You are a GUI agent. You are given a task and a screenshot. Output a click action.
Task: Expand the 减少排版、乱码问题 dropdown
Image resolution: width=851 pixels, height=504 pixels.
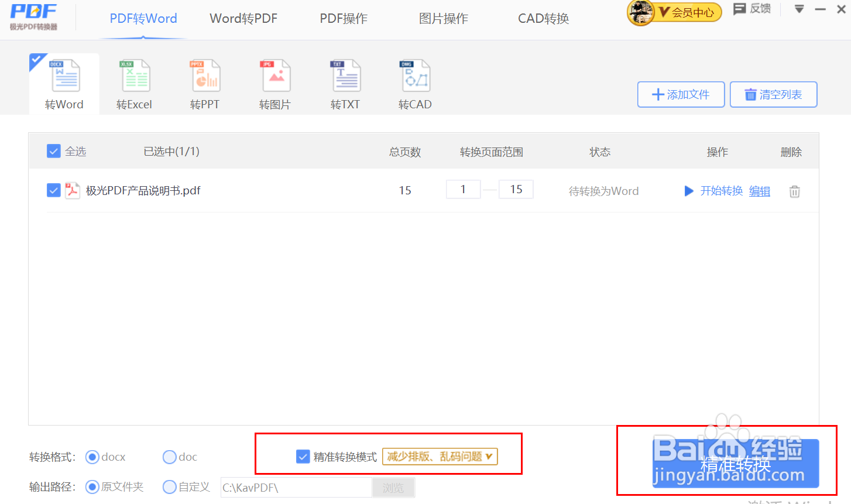pos(440,457)
